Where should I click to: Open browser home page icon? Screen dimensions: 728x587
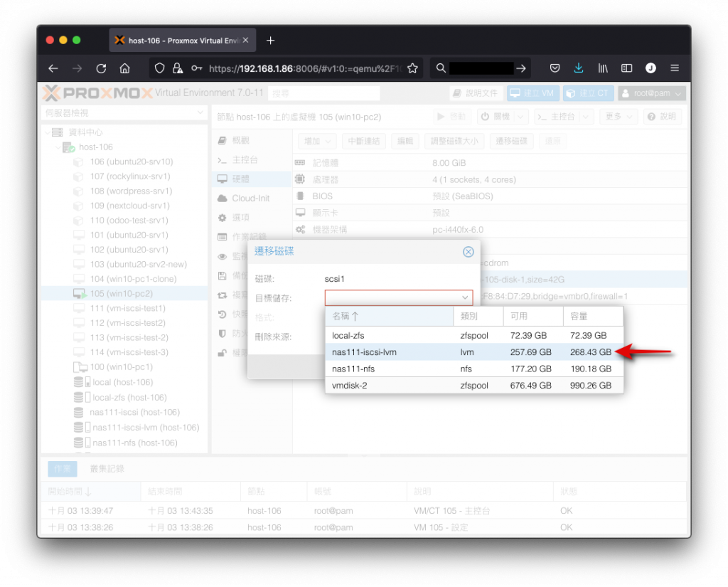(x=124, y=68)
